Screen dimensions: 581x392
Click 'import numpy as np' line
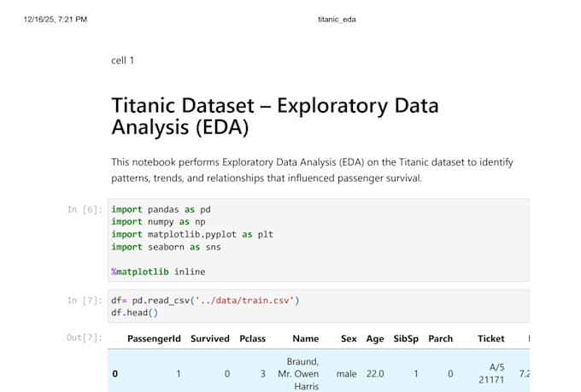pos(158,221)
